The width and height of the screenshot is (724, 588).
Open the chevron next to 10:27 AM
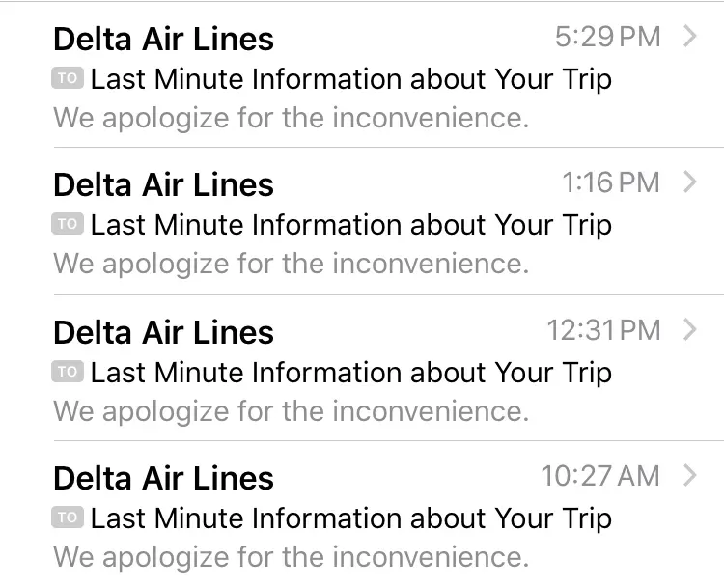tap(689, 475)
